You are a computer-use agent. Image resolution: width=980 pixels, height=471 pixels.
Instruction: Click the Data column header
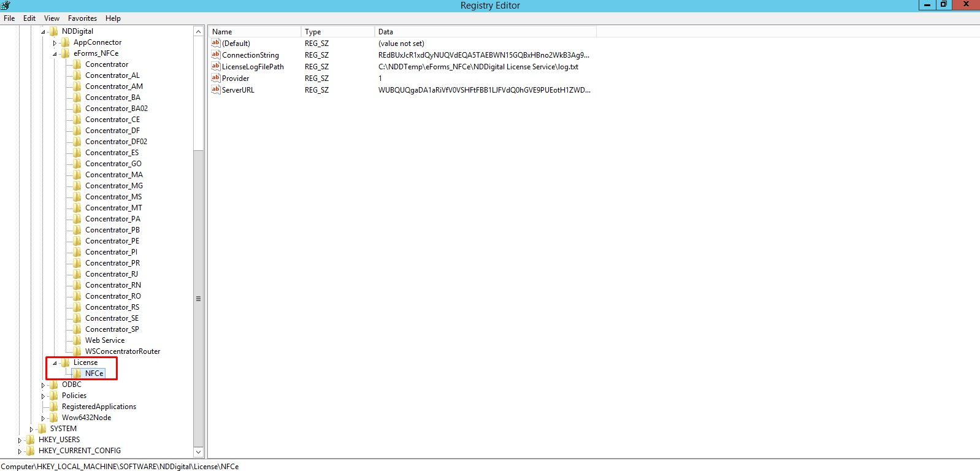(484, 32)
